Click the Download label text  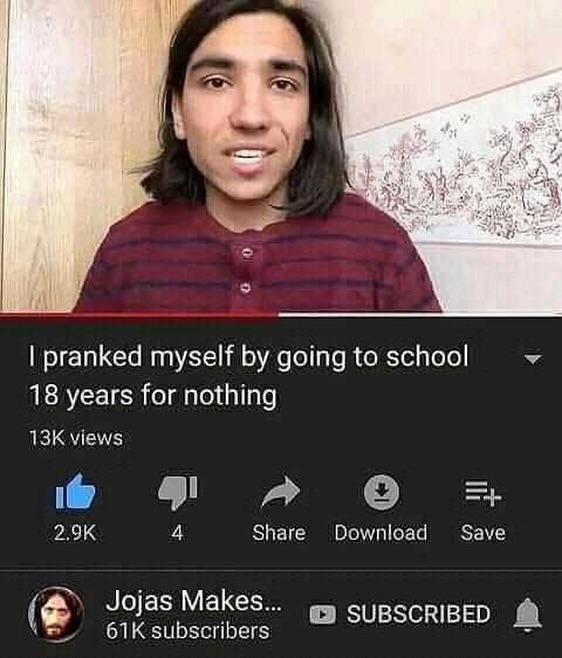coord(381,533)
